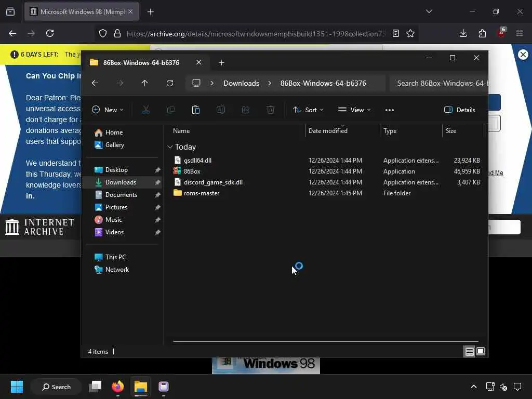Click the horizontal scrollbar in file list

coord(326,341)
